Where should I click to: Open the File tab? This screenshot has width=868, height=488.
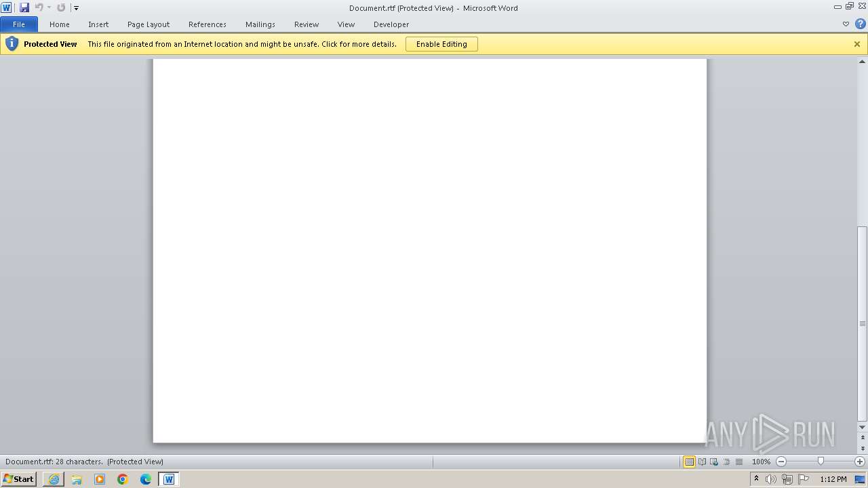coord(19,24)
